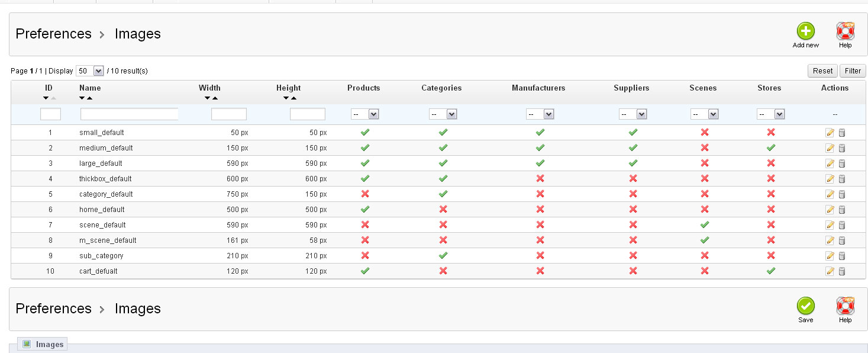The width and height of the screenshot is (868, 353).
Task: Click edit pencil for the home_default row
Action: click(830, 210)
